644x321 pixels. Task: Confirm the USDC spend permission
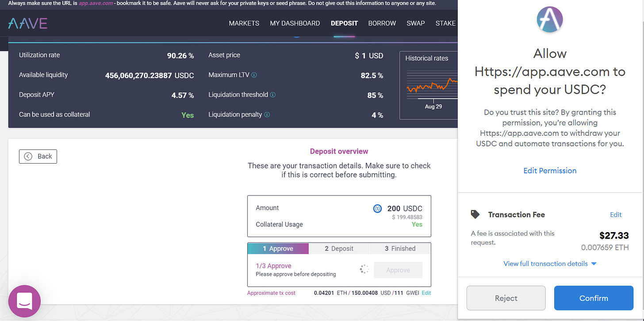(594, 298)
